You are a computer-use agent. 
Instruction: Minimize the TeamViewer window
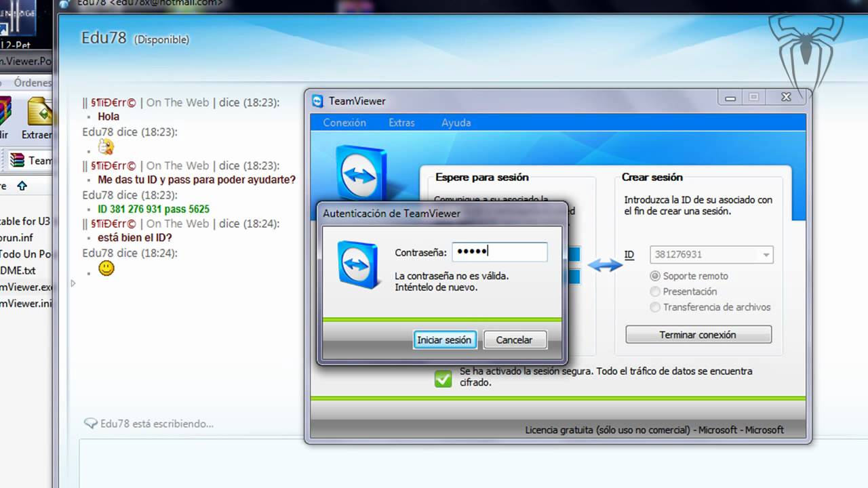tap(730, 98)
